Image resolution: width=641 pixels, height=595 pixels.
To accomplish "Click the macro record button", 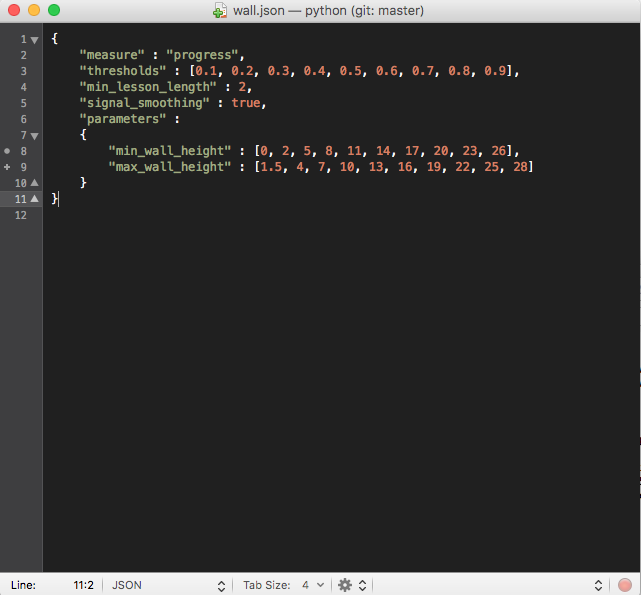I will [625, 585].
